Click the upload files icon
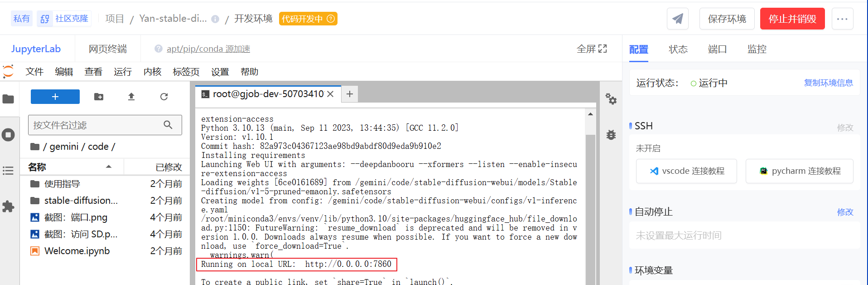Viewport: 868px width, 285px height. tap(131, 97)
